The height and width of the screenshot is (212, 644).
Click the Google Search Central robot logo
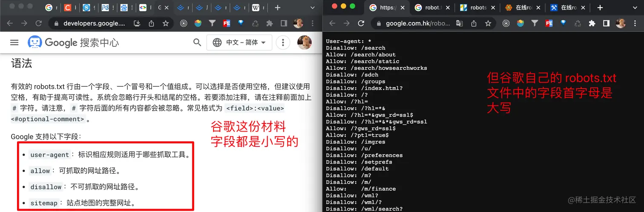point(35,42)
